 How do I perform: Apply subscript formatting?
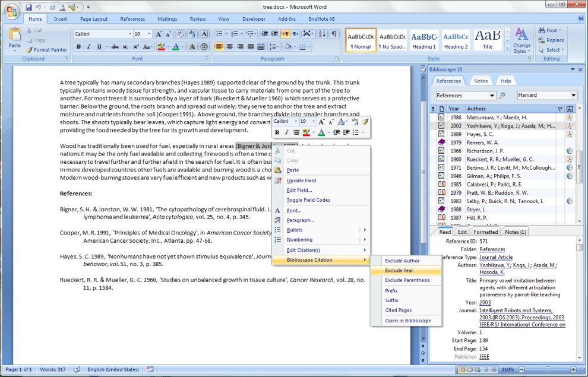point(126,47)
